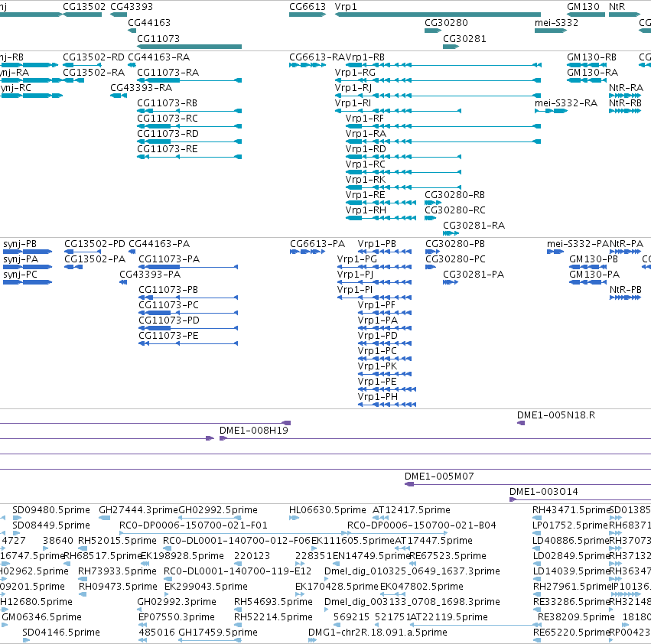Select the CG11073-RA transcript label
Image resolution: width=651 pixels, height=644 pixels.
(x=168, y=72)
